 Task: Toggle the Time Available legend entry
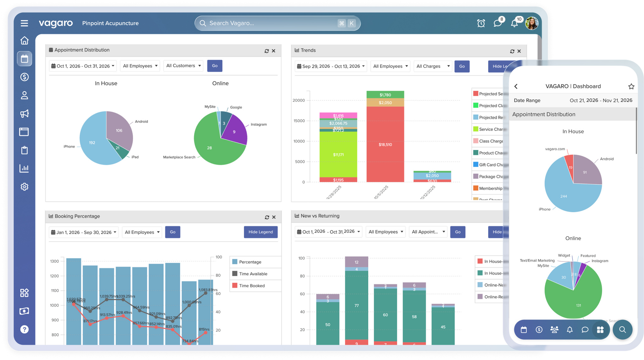253,274
